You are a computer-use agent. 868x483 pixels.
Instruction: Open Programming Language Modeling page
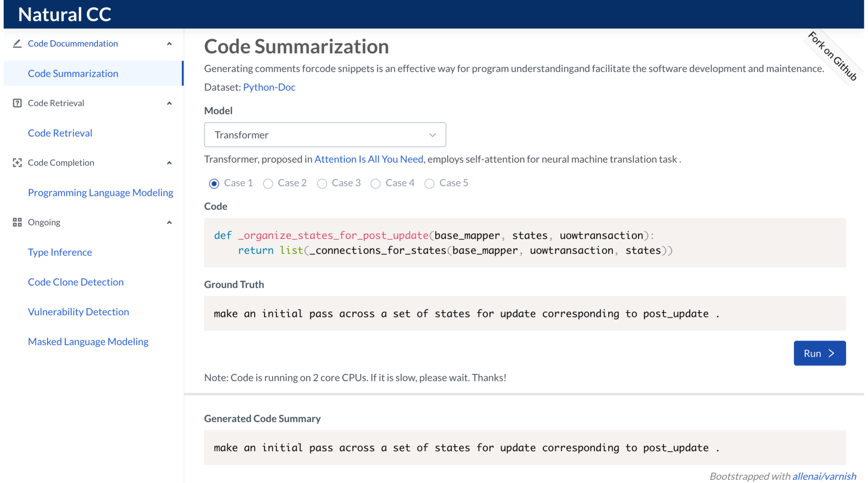[x=100, y=193]
